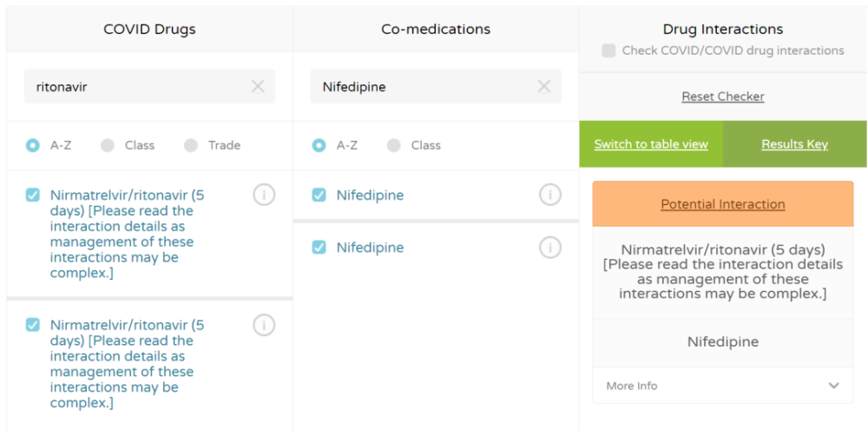The image size is (868, 431).
Task: Select Trade sorting for COVID Drugs
Action: 191,145
